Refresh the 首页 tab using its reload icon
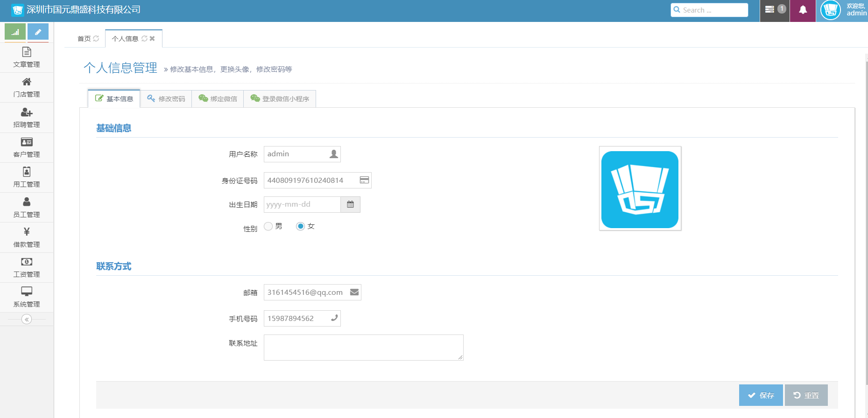This screenshot has width=868, height=418. pos(96,39)
